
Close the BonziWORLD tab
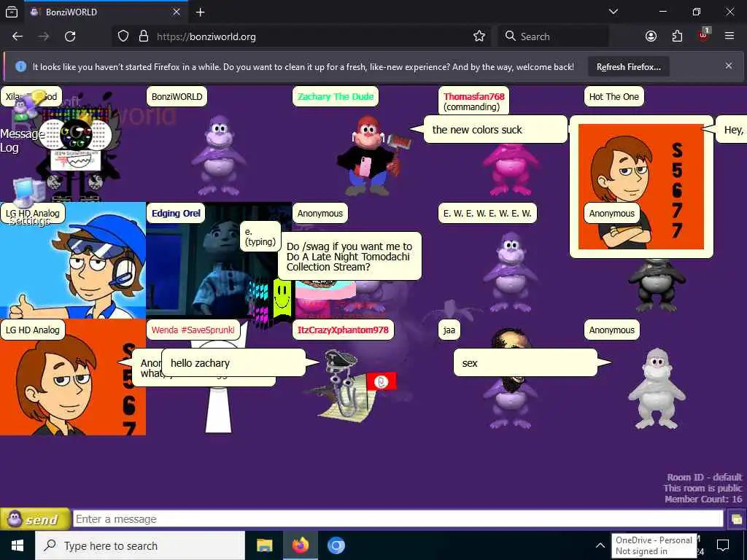pos(177,12)
